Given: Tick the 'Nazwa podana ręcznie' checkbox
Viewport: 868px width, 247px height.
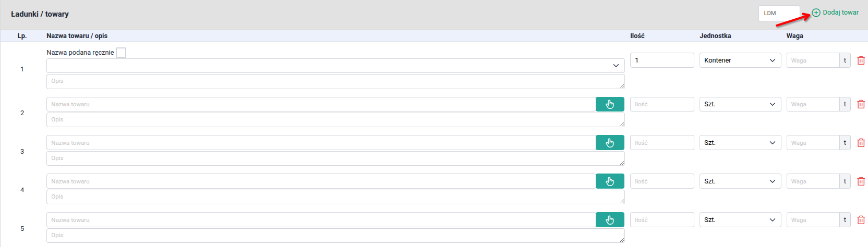Looking at the screenshot, I should click(x=121, y=53).
